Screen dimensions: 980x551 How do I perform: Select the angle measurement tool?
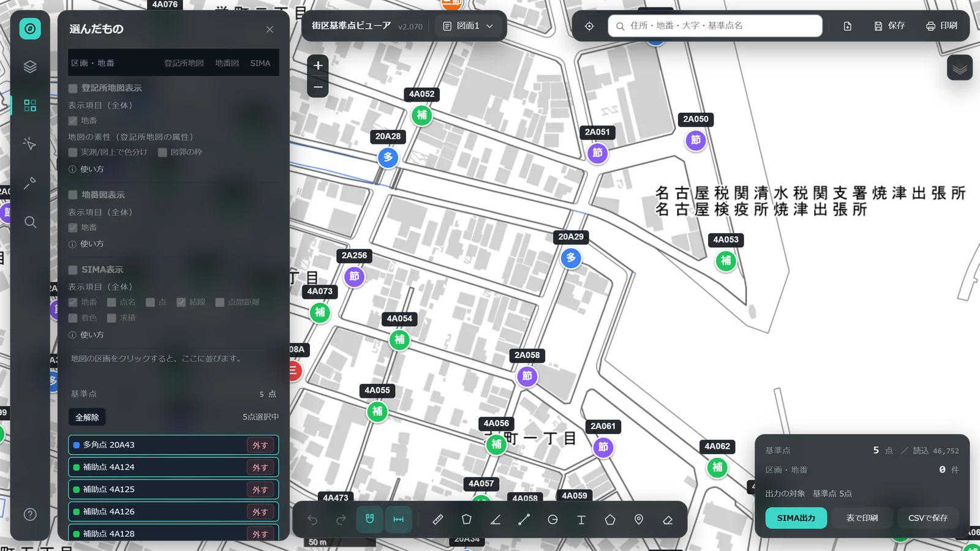[496, 520]
